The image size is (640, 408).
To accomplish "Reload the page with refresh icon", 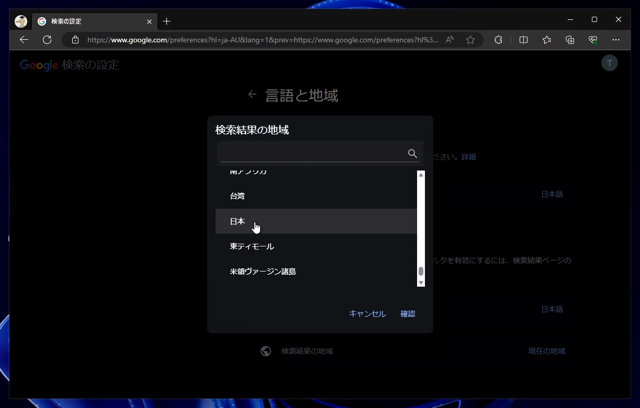I will [47, 40].
